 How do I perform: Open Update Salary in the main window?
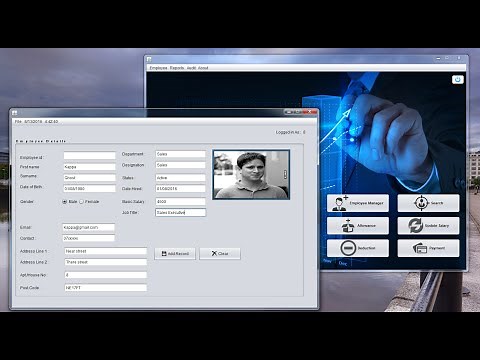pos(428,226)
